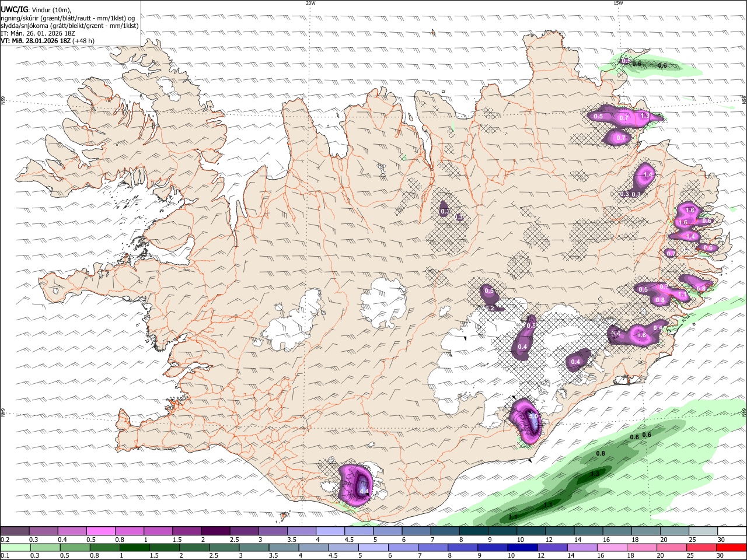
Task: Select the dark teal 8 snow legend swatch
Action: pyautogui.click(x=474, y=531)
